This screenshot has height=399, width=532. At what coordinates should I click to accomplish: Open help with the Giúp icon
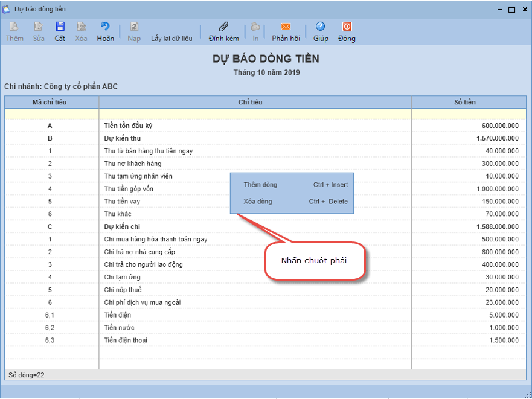point(321,27)
